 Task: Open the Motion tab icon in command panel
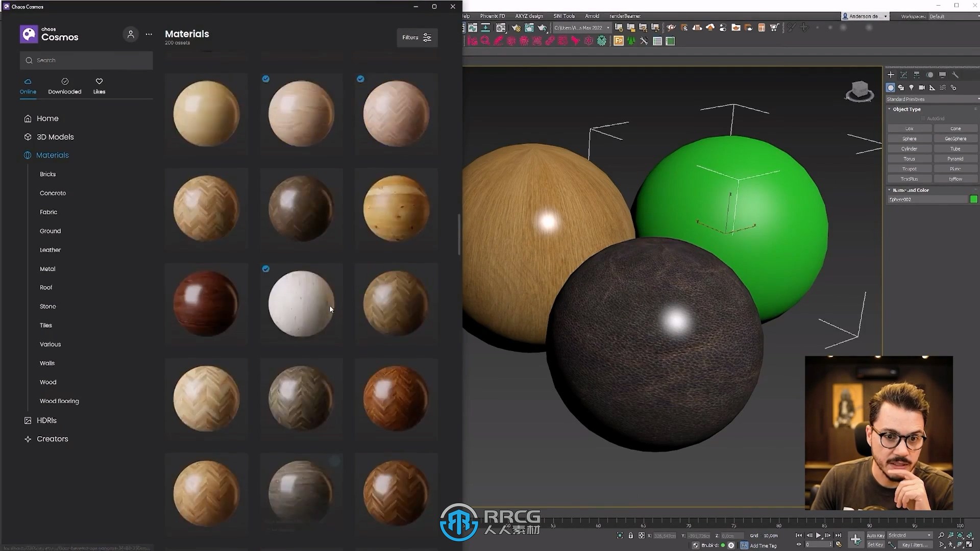click(930, 74)
